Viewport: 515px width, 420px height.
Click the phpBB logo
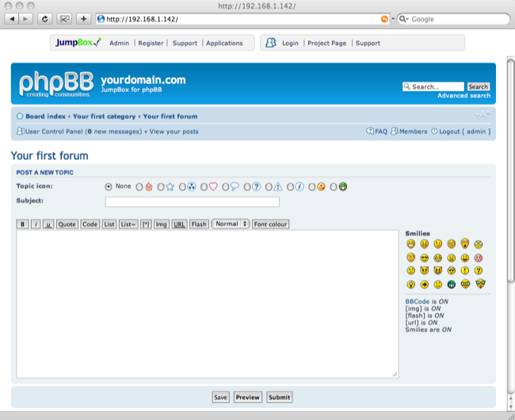point(55,84)
